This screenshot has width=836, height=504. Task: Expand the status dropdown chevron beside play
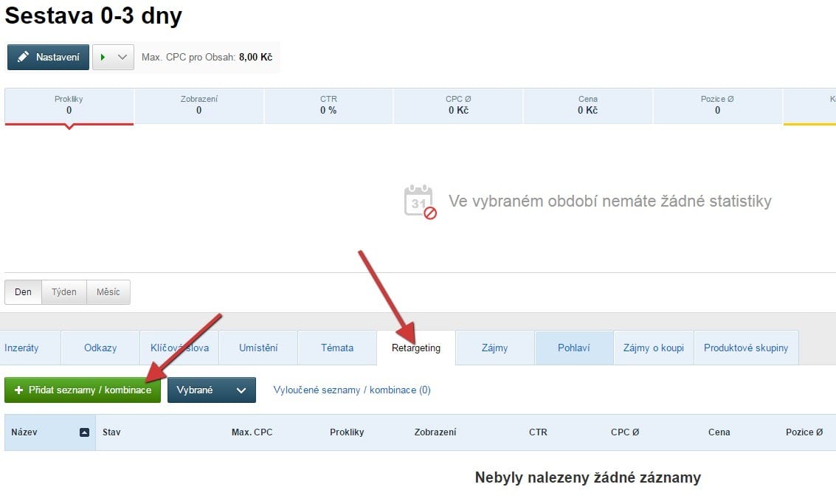pos(122,58)
